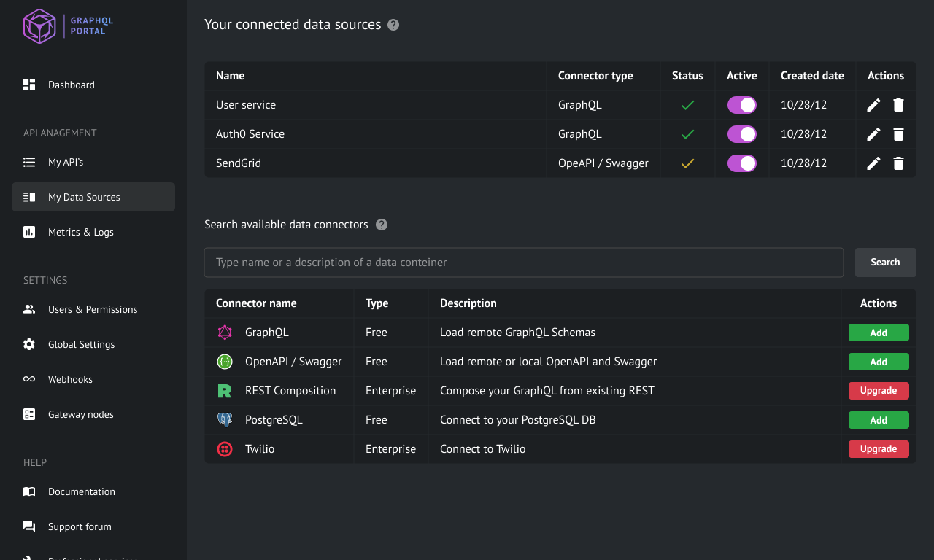This screenshot has height=560, width=934.
Task: Edit the User service data source
Action: tap(873, 105)
